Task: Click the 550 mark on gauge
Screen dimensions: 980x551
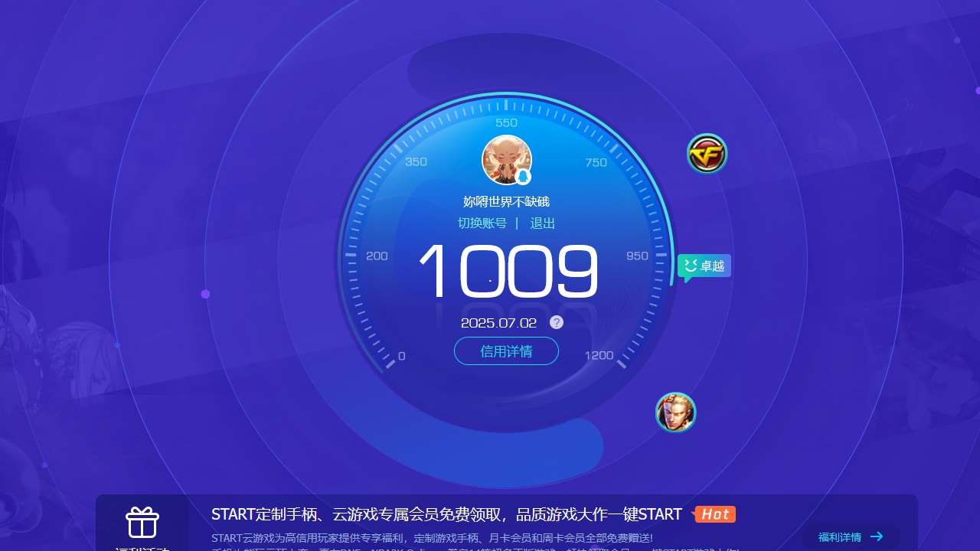Action: 506,122
